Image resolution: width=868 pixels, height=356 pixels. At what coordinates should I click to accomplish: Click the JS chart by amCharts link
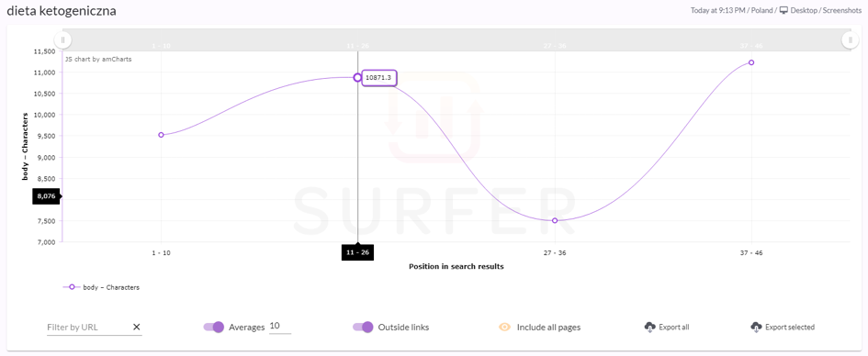[x=98, y=59]
